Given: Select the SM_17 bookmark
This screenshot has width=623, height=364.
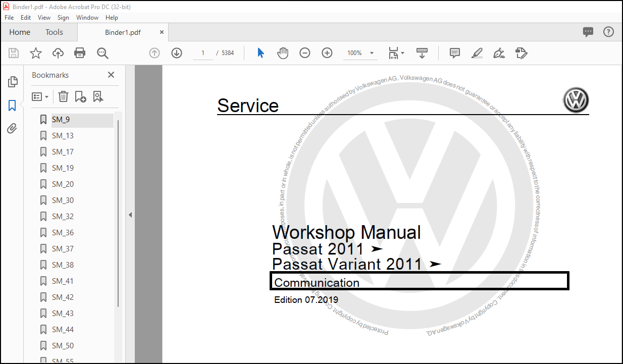Looking at the screenshot, I should click(x=63, y=152).
